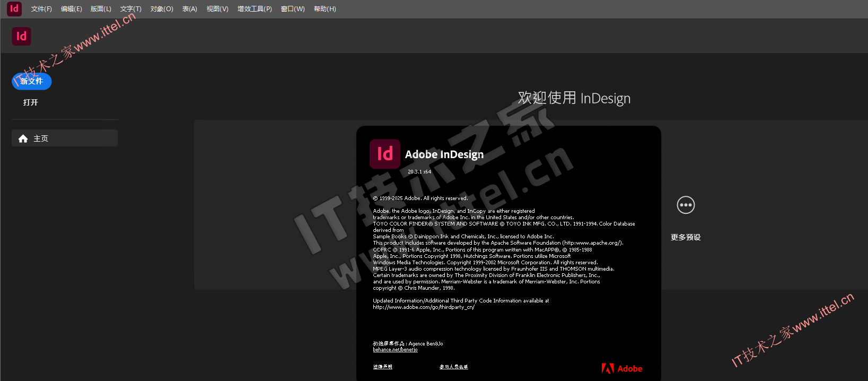Click the Id logo in the About dialog
The image size is (868, 381).
click(385, 154)
